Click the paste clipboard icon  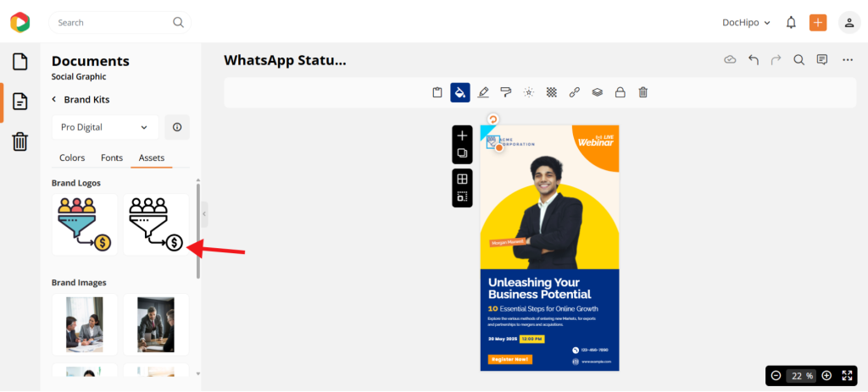tap(437, 92)
